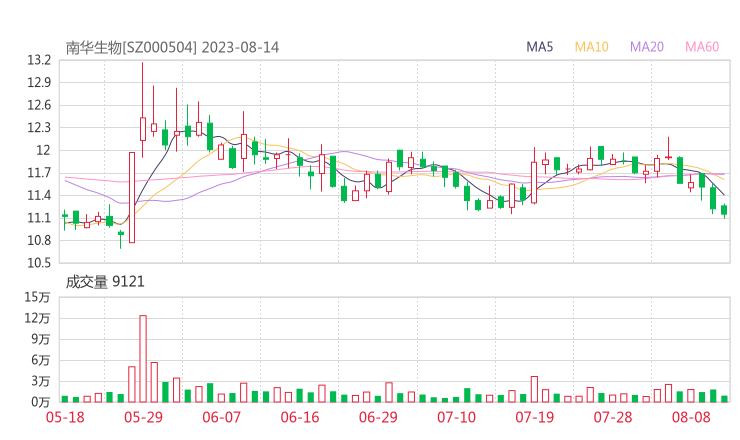740x440 pixels.
Task: Click the 11.4 price axis label
Action: point(39,195)
